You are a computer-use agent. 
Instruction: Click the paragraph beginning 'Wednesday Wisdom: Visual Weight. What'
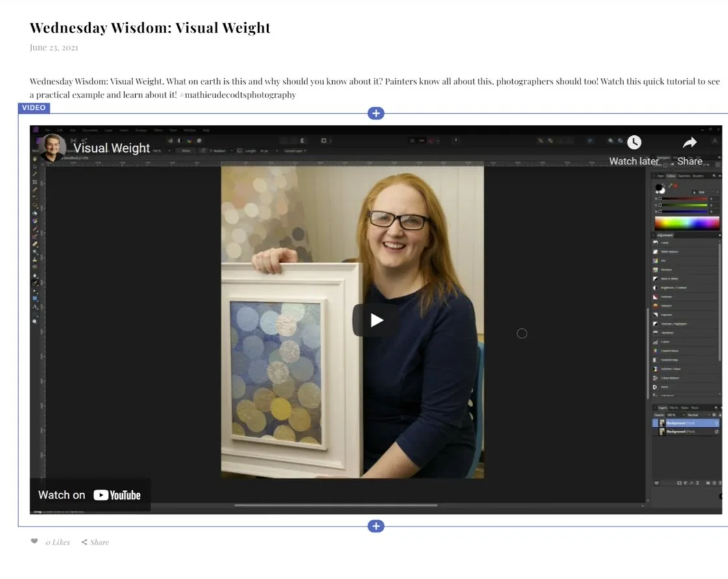(x=374, y=88)
